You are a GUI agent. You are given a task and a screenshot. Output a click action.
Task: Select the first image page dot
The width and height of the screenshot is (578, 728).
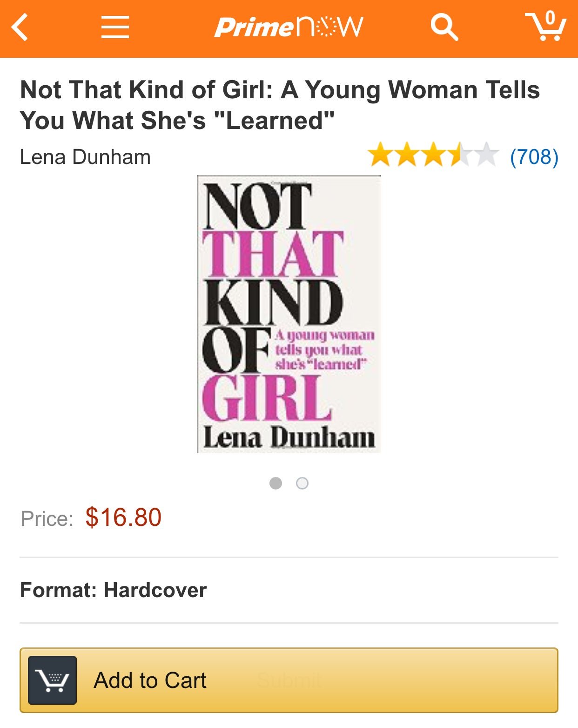coord(276,483)
